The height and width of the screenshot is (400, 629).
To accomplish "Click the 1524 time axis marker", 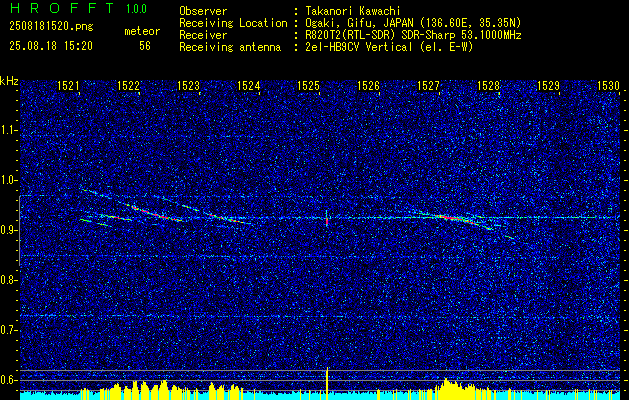I will click(x=248, y=86).
